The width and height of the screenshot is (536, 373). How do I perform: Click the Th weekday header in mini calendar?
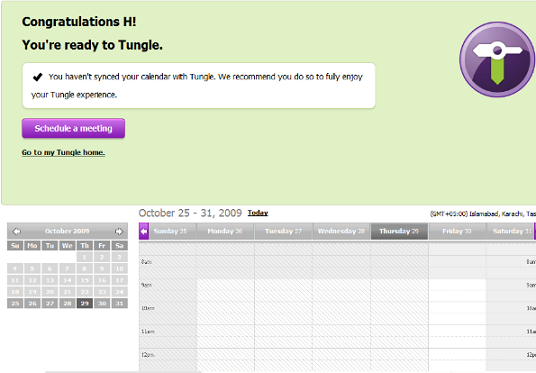click(85, 245)
